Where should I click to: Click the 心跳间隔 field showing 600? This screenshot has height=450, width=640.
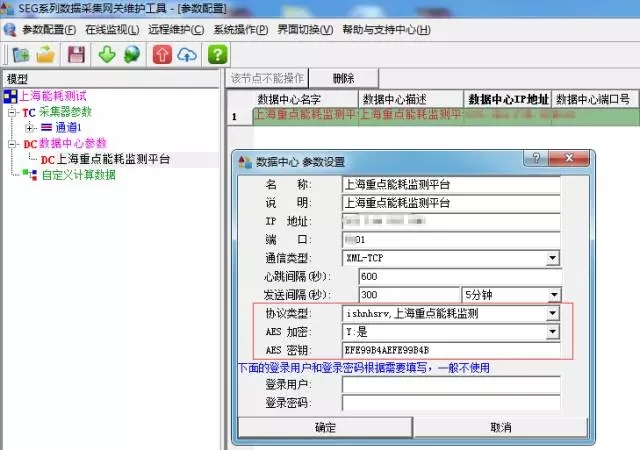pyautogui.click(x=460, y=276)
